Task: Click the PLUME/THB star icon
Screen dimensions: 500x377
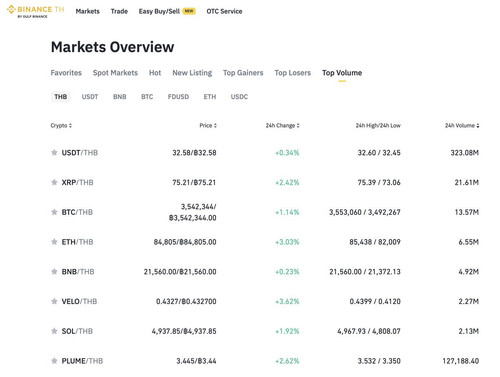Action: [54, 361]
